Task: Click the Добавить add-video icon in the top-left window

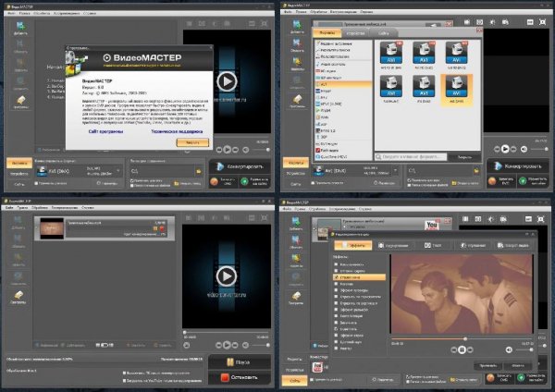Action: [20, 28]
